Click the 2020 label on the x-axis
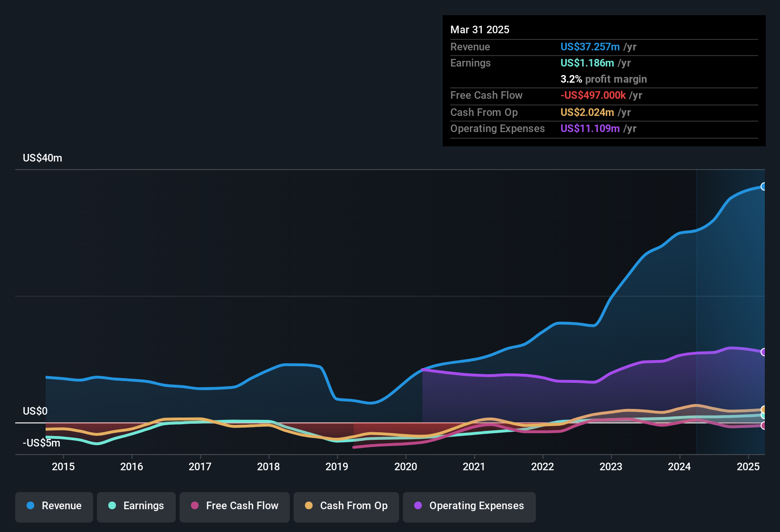The height and width of the screenshot is (532, 780). pos(406,466)
